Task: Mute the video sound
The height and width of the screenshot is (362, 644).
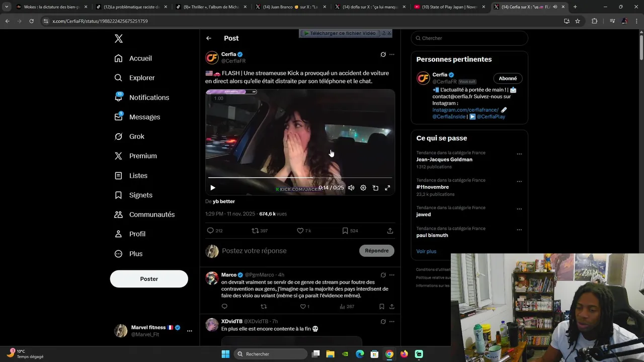Action: [351, 188]
